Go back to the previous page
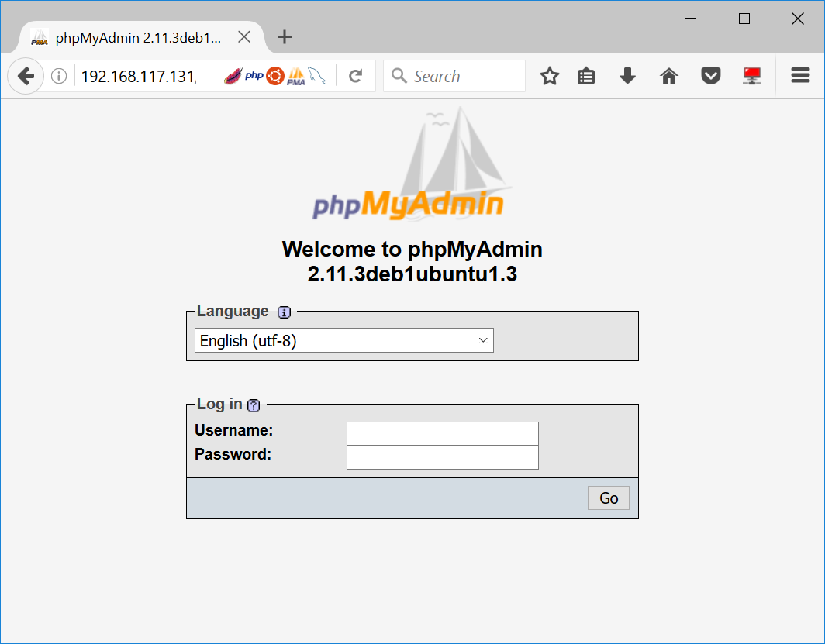This screenshot has width=825, height=644. (26, 76)
